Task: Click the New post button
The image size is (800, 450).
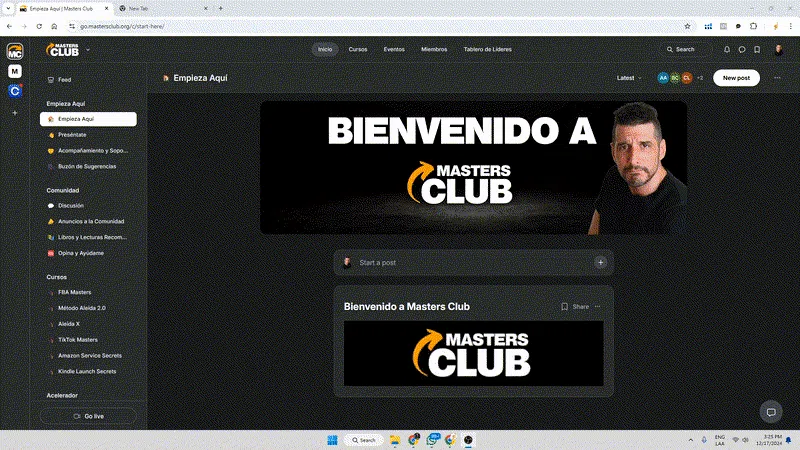Action: click(x=736, y=78)
